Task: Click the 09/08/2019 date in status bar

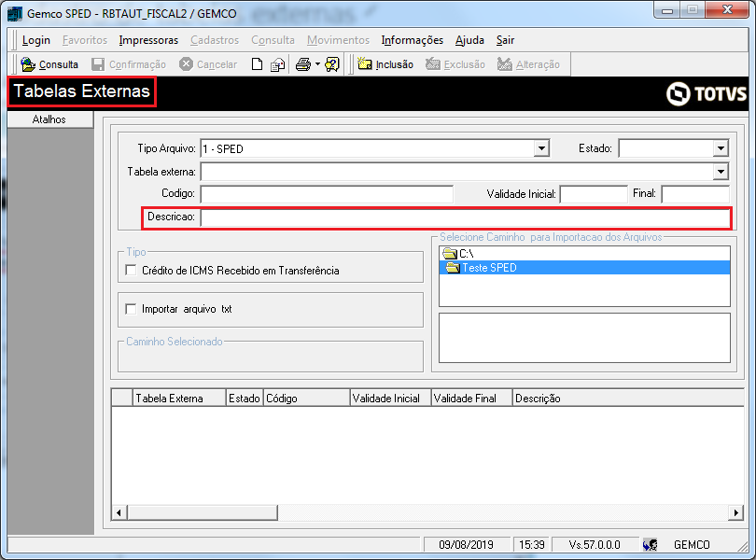Action: tap(467, 545)
